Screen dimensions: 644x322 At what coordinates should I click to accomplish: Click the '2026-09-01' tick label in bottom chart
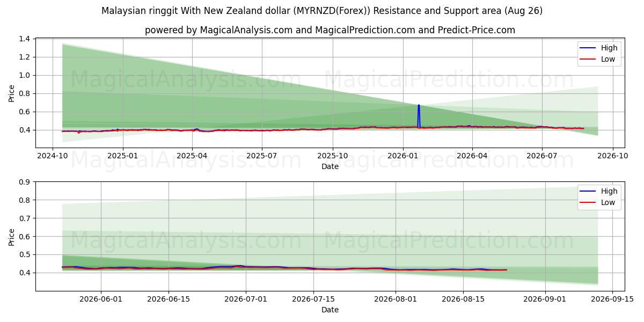coord(545,299)
